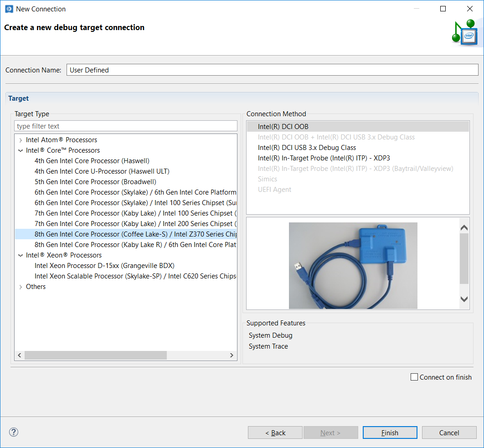Click greyed DCI OOB + DCI USB 3.x Debug Class
Image resolution: width=484 pixels, height=448 pixels.
pyautogui.click(x=336, y=137)
